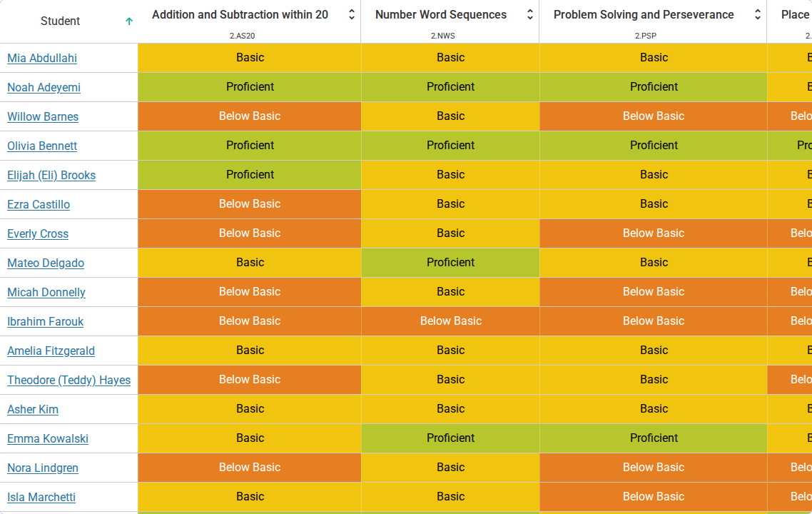The image size is (812, 514).
Task: Click Ezra Castillo's Below Basic Addition cell
Action: (x=250, y=204)
